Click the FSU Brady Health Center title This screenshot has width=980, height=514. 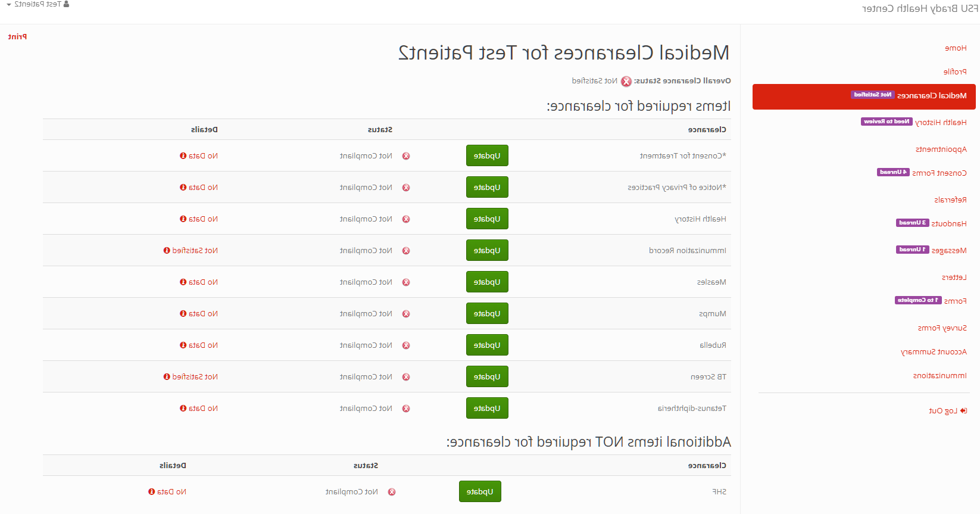click(920, 8)
